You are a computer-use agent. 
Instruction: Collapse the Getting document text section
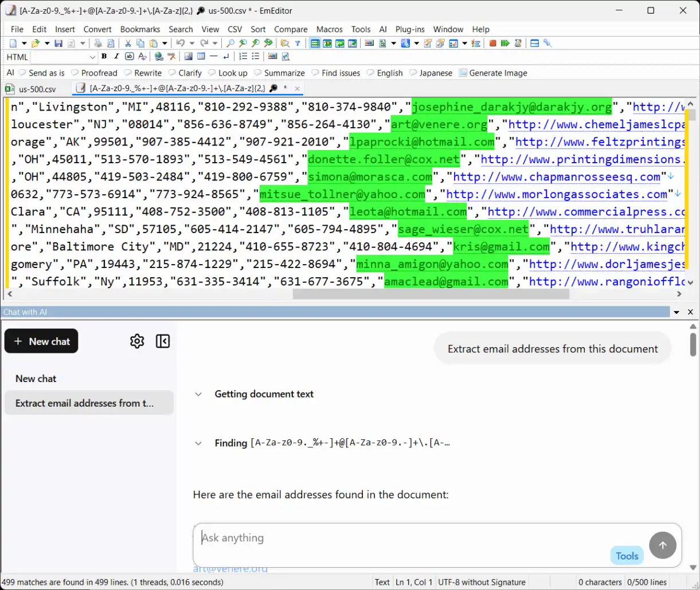(x=198, y=394)
